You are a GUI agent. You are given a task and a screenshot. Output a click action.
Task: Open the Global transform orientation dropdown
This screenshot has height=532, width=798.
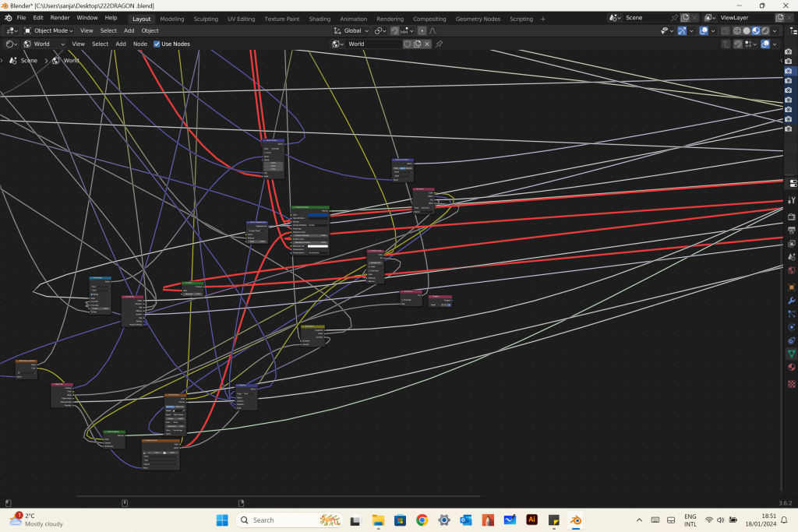[x=351, y=30]
